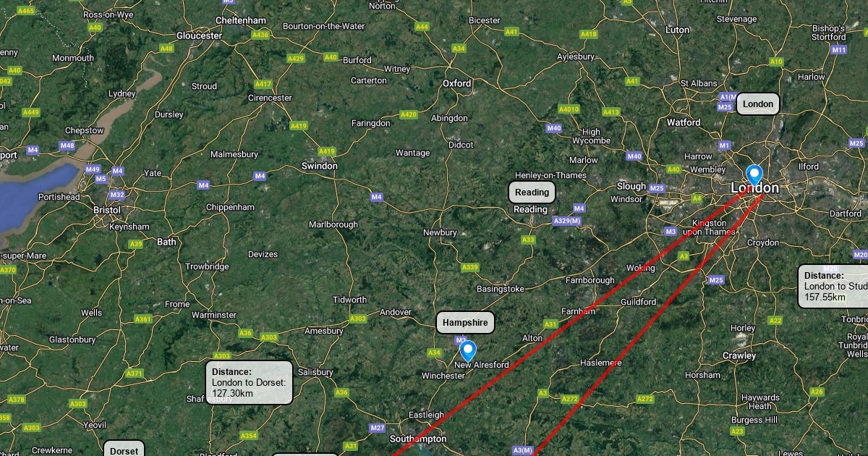Click the Oxford city name on map
This screenshot has width=868, height=456.
(457, 83)
